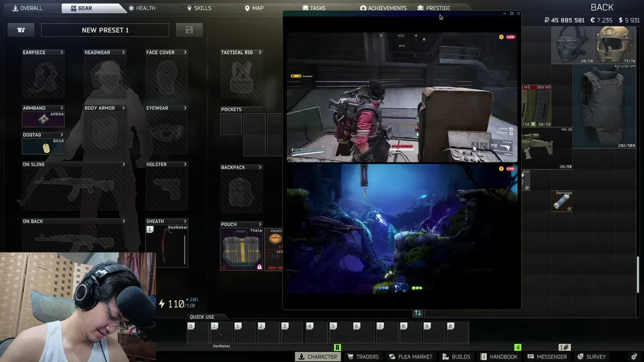This screenshot has height=362, width=644.
Task: Click the stash swap arrows icon
Action: [x=418, y=313]
